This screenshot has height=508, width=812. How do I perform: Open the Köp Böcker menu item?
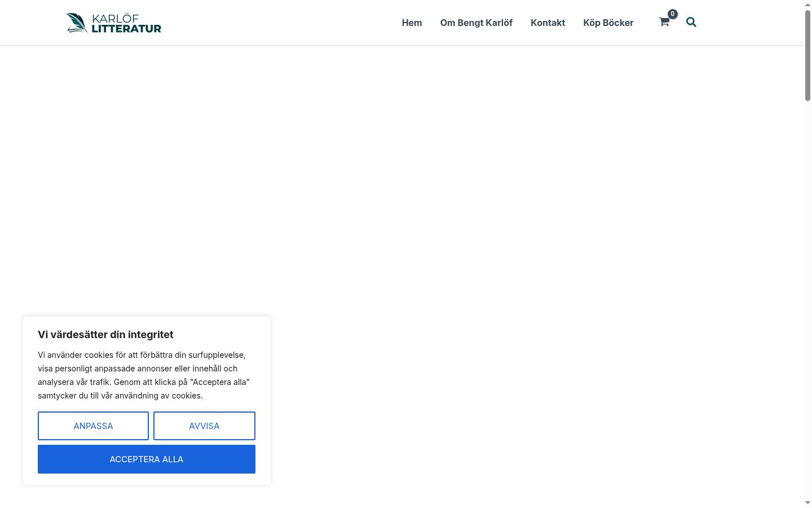608,23
